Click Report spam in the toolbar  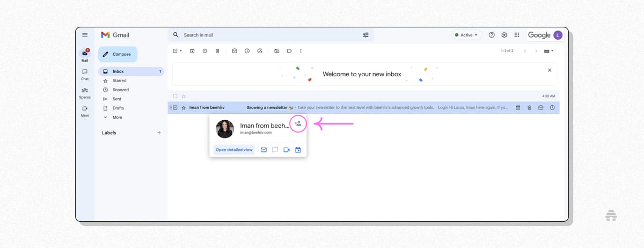[x=204, y=51]
